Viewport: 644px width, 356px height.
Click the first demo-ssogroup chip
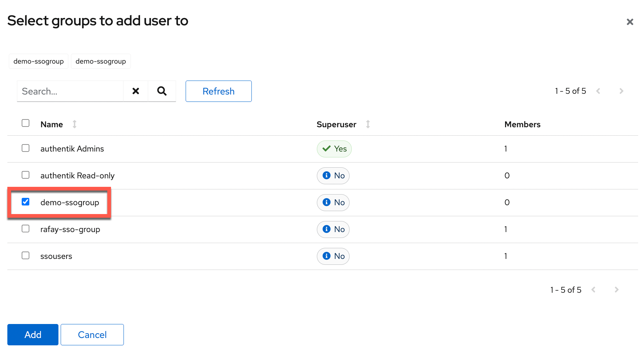click(39, 61)
